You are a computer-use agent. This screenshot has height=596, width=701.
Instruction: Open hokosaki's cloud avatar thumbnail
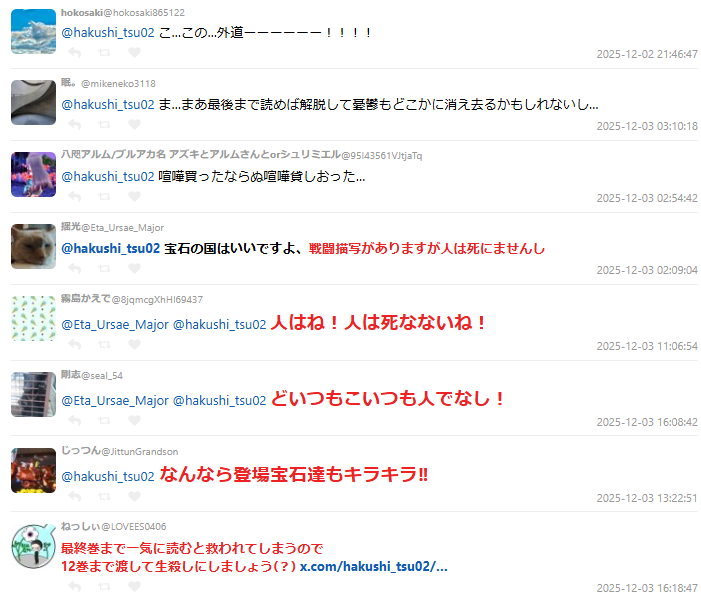coord(34,31)
